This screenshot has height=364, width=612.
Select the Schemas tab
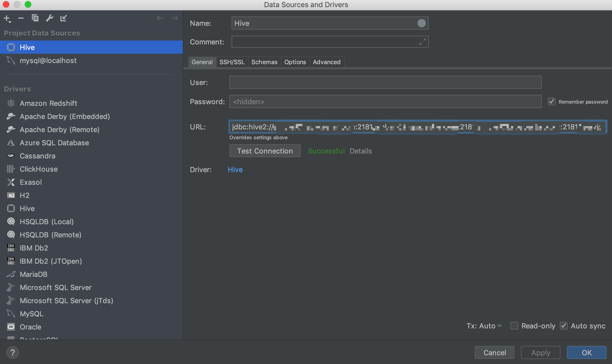coord(264,61)
